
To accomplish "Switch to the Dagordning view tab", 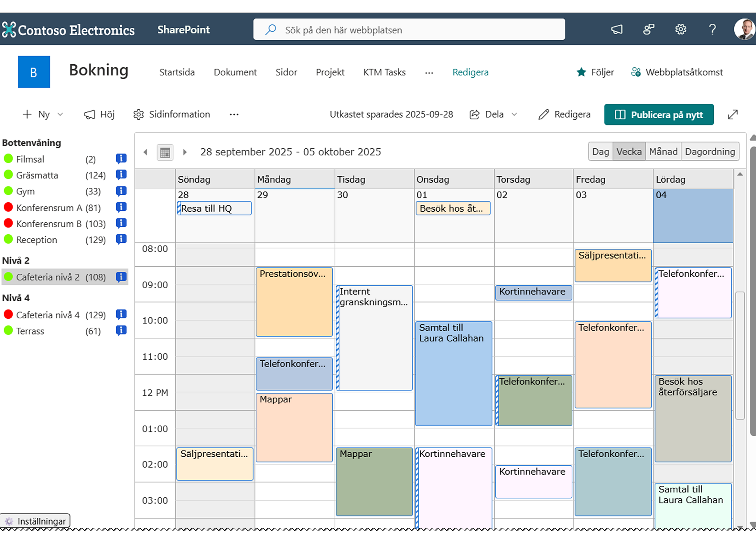I will (x=710, y=151).
